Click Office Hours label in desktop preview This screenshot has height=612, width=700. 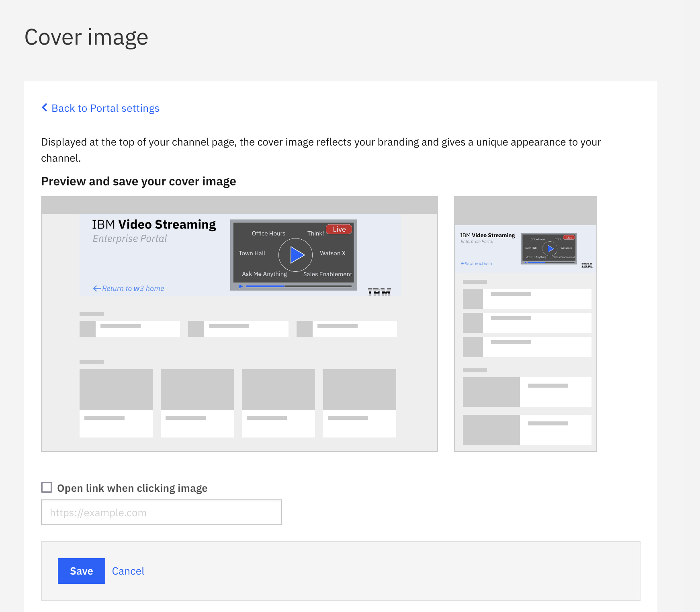(268, 234)
